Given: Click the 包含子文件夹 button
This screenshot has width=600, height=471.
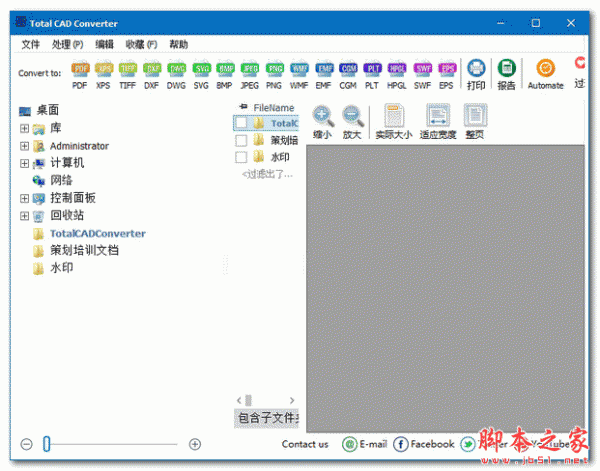Looking at the screenshot, I should pyautogui.click(x=267, y=418).
